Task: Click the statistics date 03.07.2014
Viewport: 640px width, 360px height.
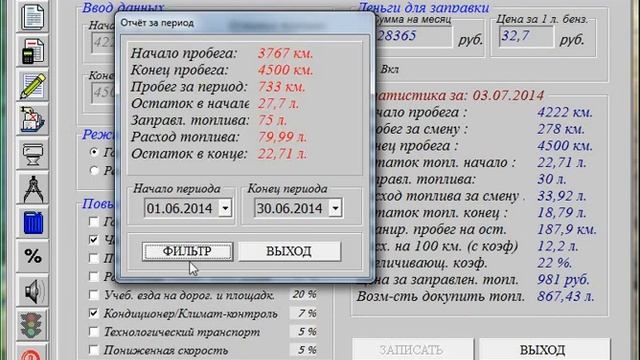Action: (508, 96)
